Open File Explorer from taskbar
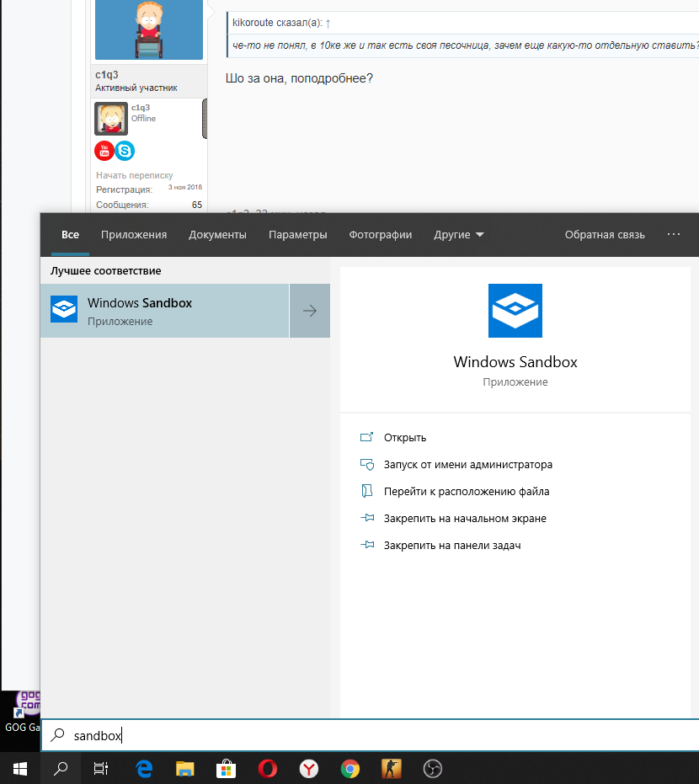The image size is (699, 784). point(185,769)
